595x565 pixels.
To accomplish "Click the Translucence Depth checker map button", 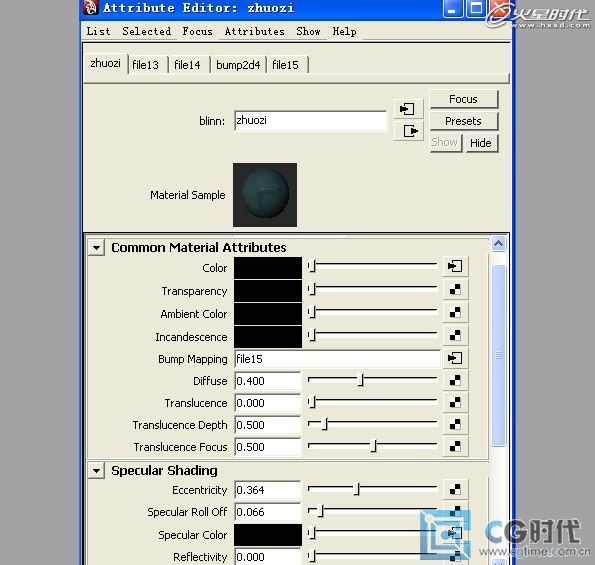I will click(x=455, y=424).
